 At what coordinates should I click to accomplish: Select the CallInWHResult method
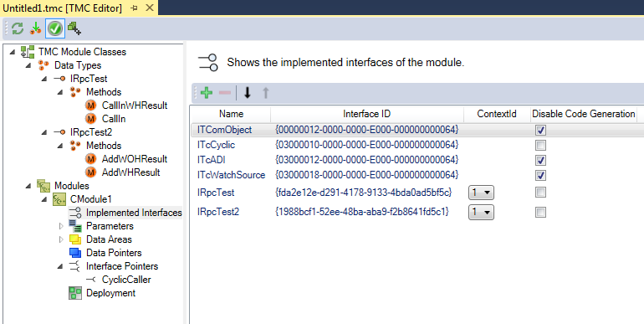[x=135, y=105]
